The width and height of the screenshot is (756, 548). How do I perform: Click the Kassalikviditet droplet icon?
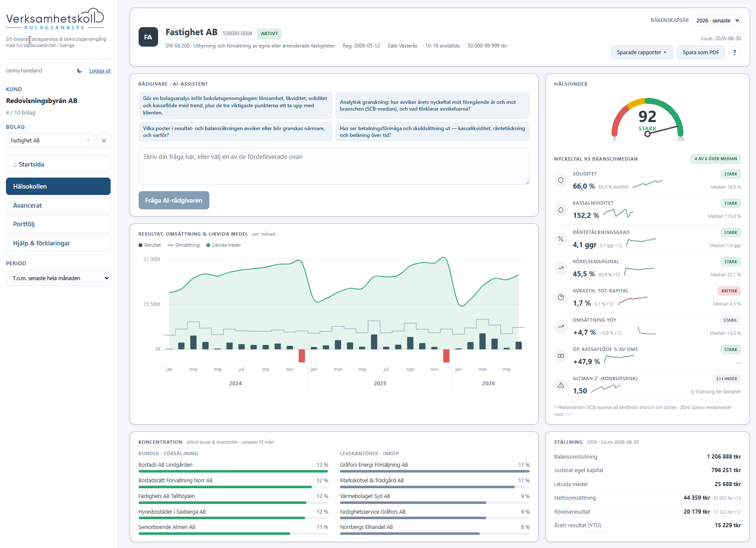click(561, 210)
